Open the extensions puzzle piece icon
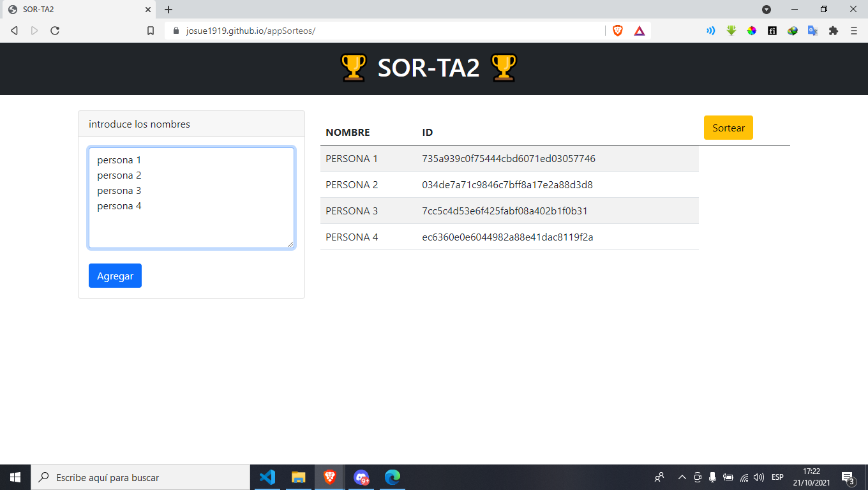The height and width of the screenshot is (490, 868). pyautogui.click(x=834, y=30)
